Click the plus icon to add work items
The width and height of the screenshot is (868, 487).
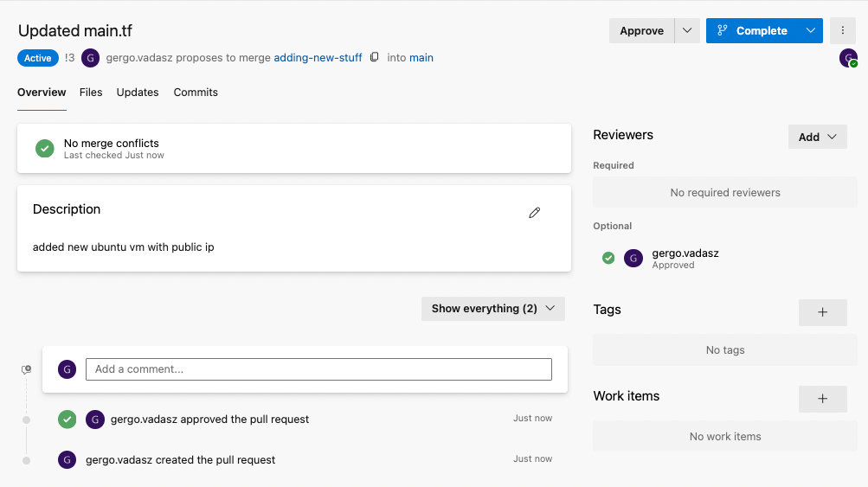tap(822, 399)
